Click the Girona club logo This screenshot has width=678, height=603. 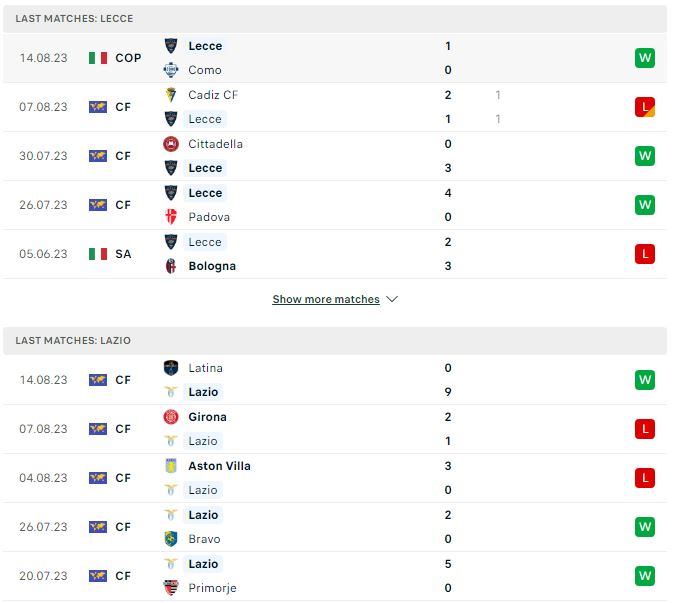[171, 417]
